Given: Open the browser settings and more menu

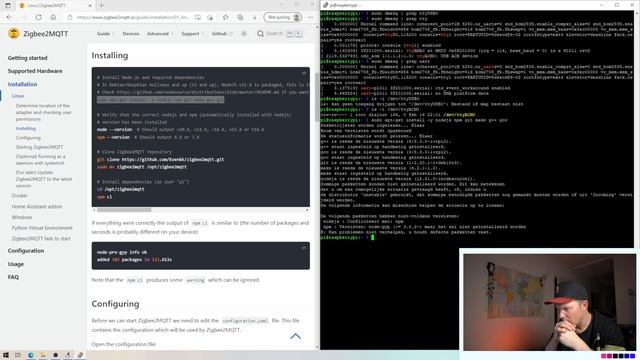Looking at the screenshot, I should 311,18.
